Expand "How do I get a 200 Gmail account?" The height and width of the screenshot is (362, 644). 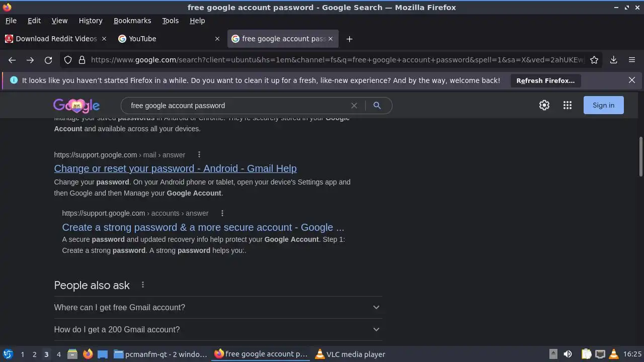click(x=218, y=329)
